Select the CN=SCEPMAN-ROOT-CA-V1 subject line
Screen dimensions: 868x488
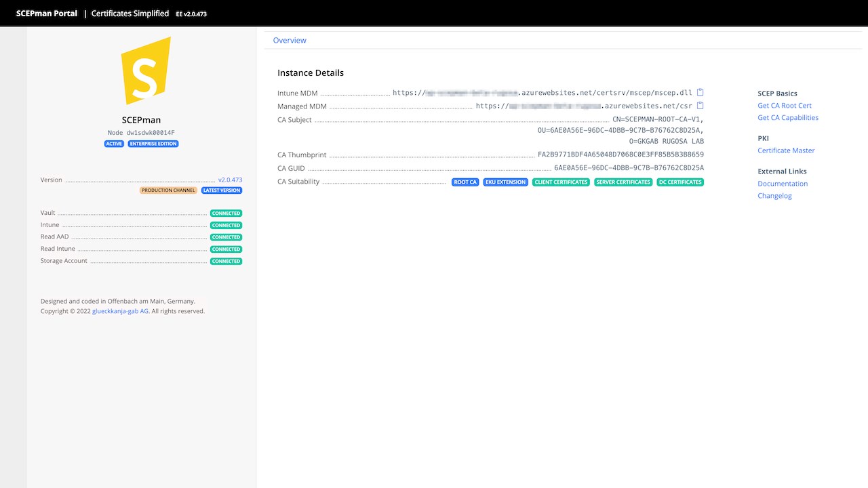658,120
